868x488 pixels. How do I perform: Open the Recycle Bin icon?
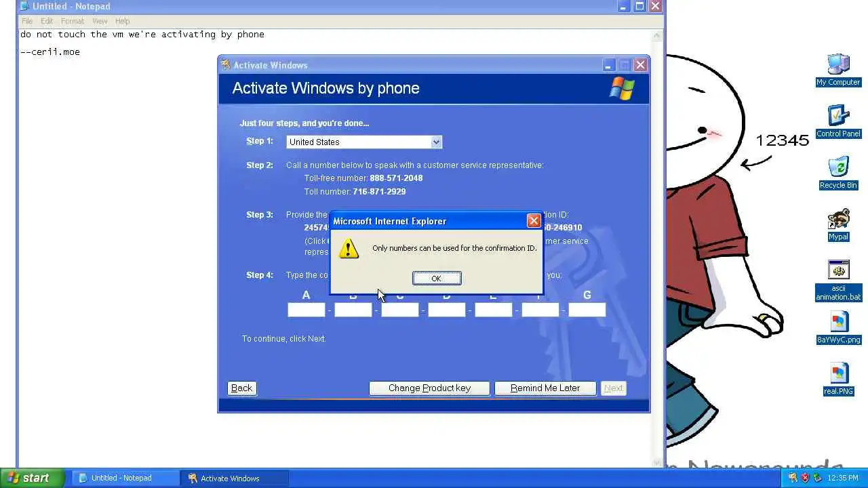(x=838, y=174)
